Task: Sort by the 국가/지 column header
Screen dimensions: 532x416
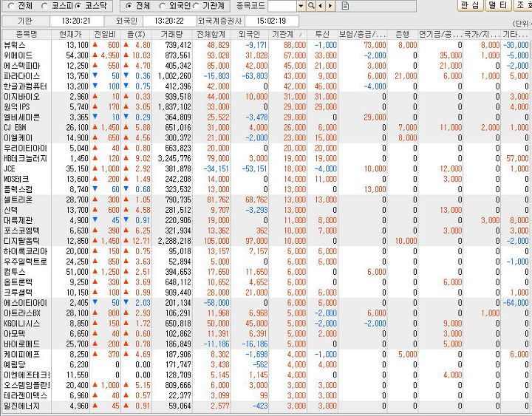Action: coord(482,34)
